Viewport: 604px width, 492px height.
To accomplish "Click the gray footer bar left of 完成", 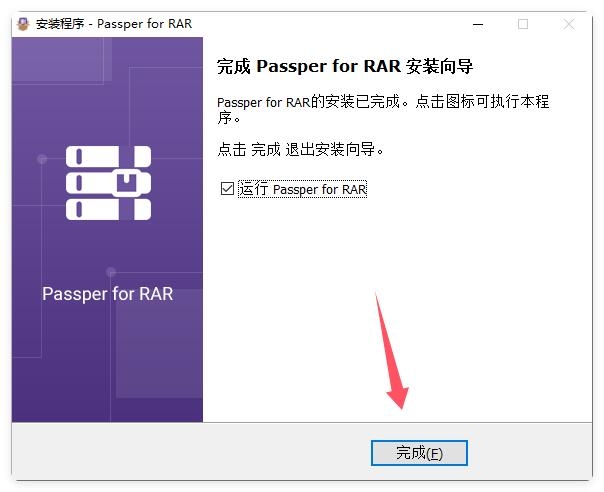I will point(191,452).
